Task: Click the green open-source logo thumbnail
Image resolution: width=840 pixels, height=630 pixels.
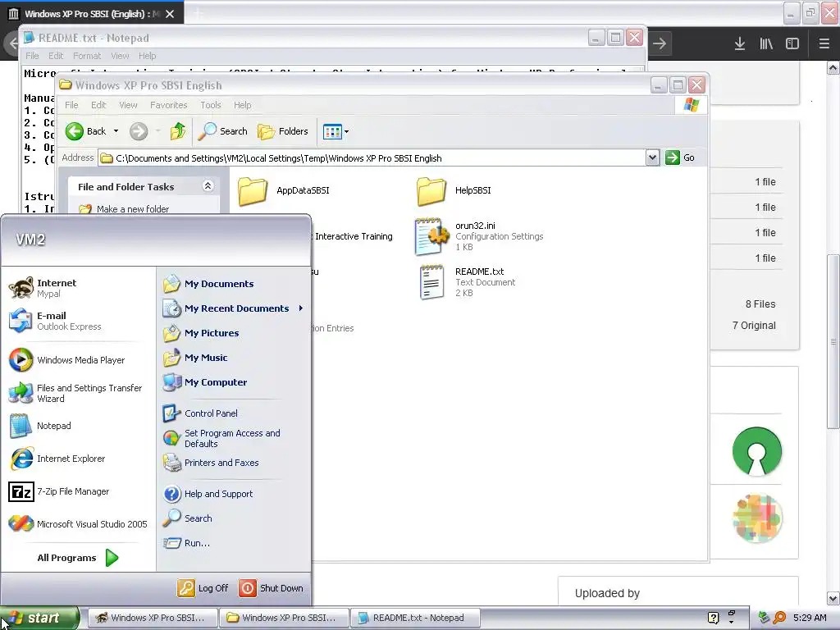Action: point(757,451)
